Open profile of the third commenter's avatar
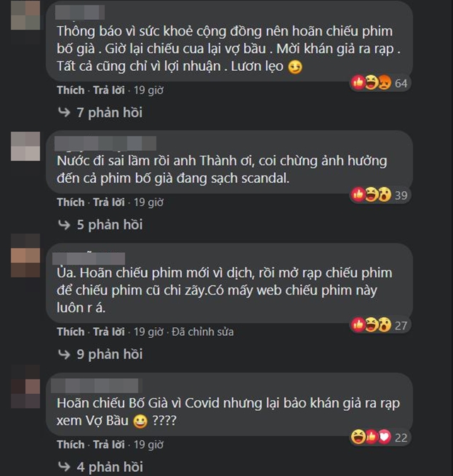This screenshot has width=453, height=476. pos(25,256)
